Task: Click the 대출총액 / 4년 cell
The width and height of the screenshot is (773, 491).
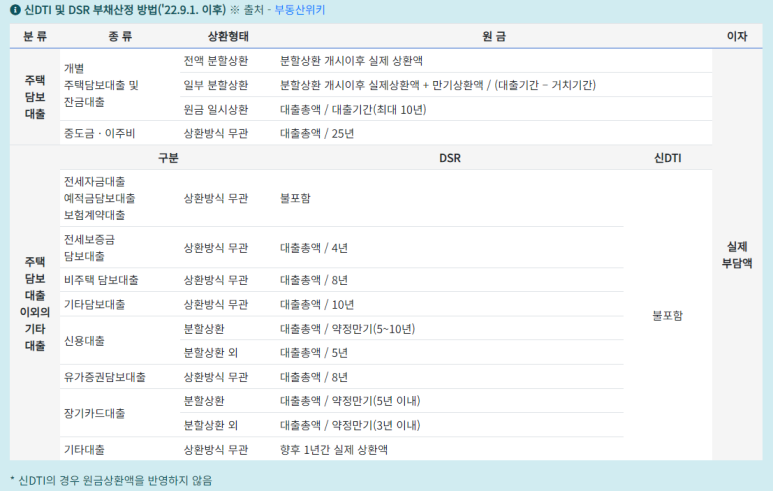Action: tap(314, 247)
